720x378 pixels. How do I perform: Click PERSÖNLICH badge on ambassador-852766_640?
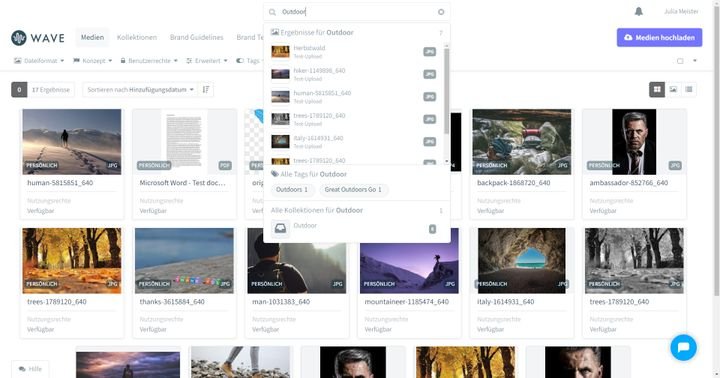pyautogui.click(x=604, y=165)
